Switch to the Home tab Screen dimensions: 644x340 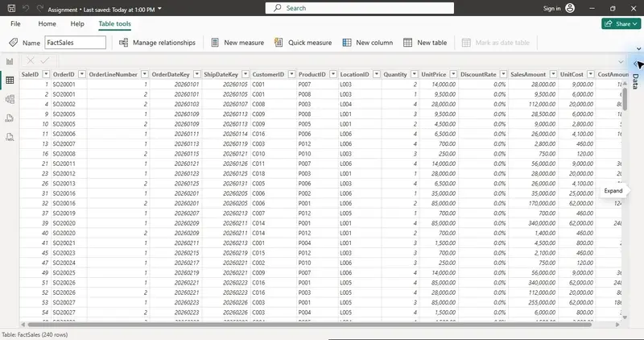47,24
